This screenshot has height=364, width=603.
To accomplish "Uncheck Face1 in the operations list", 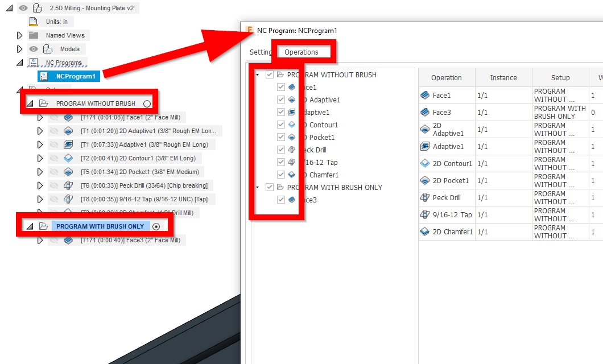I will coord(281,87).
